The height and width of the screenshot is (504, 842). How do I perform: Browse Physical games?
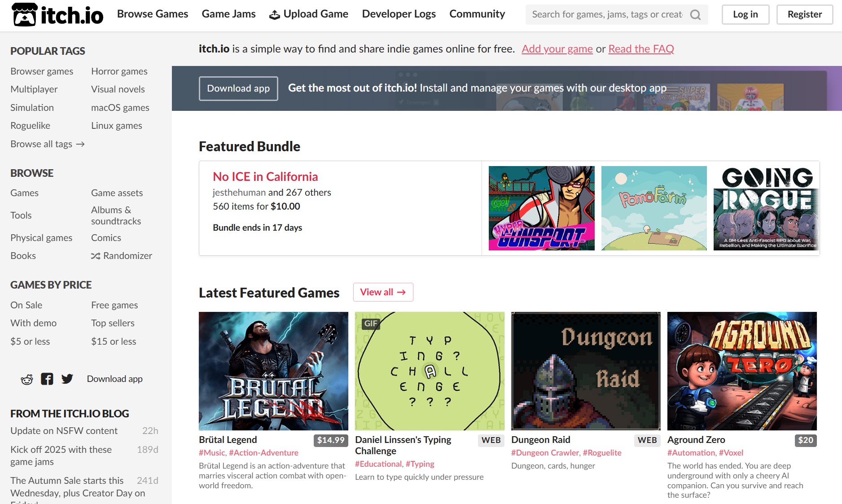click(41, 238)
